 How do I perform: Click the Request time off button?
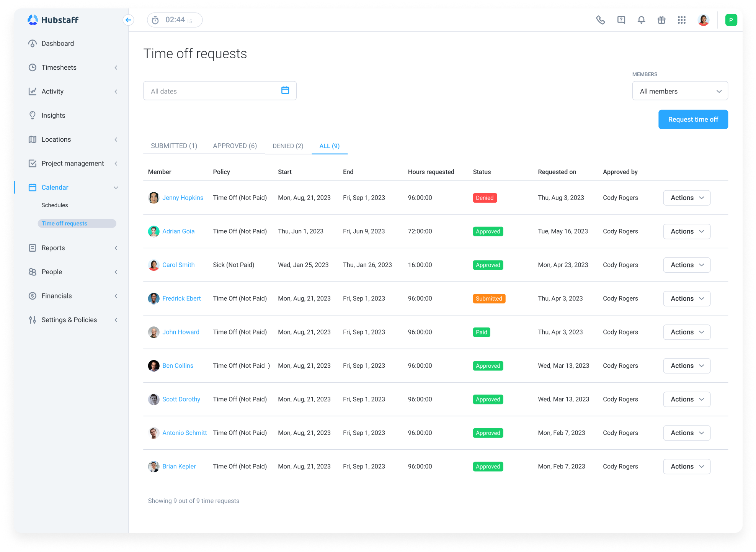[x=693, y=119]
